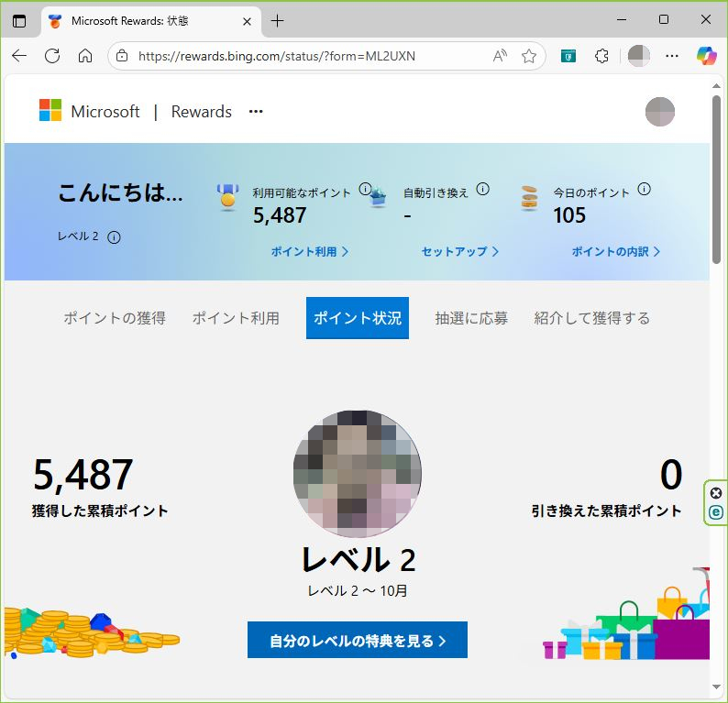The width and height of the screenshot is (728, 703).
Task: Click the scrollbar up arrow
Action: tap(716, 86)
